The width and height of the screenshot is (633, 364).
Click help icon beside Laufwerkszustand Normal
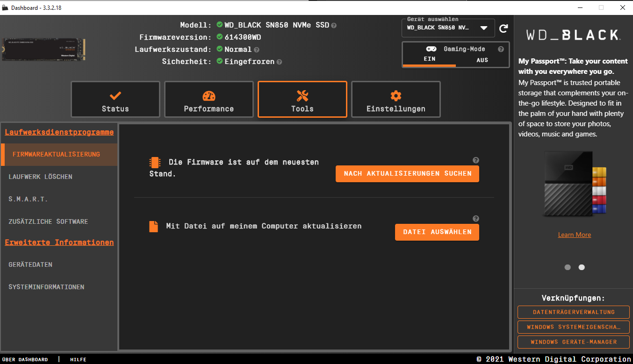click(257, 50)
